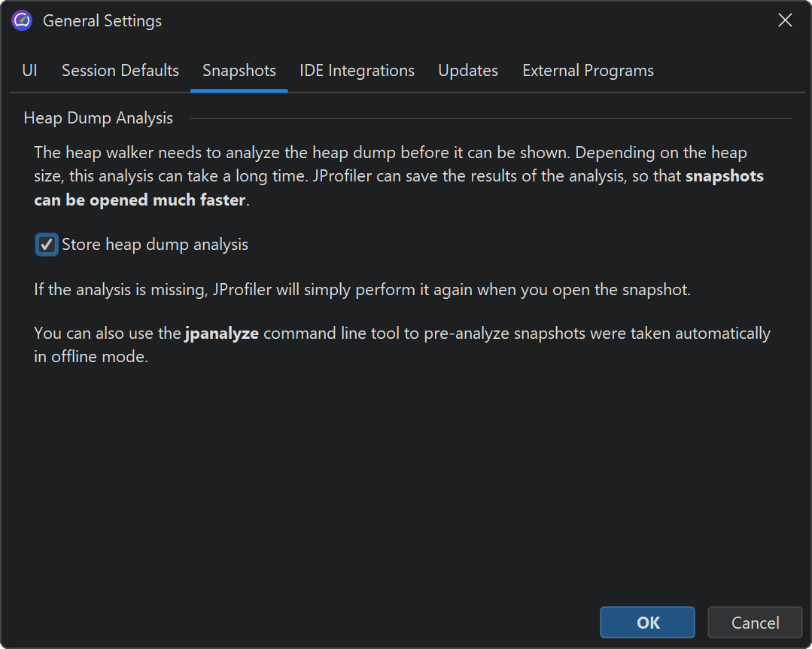Image resolution: width=812 pixels, height=649 pixels.
Task: Confirm settings with the OK button
Action: pyautogui.click(x=647, y=623)
